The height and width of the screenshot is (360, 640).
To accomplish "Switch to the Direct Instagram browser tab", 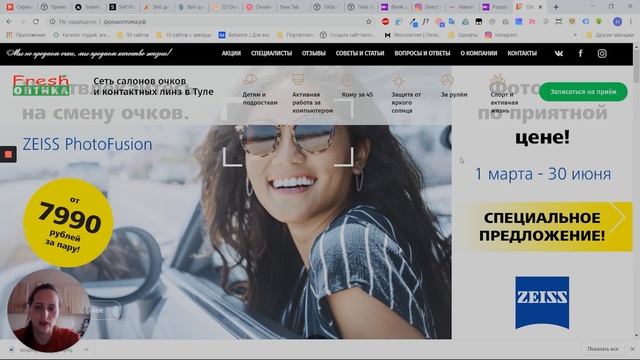I will pyautogui.click(x=427, y=7).
